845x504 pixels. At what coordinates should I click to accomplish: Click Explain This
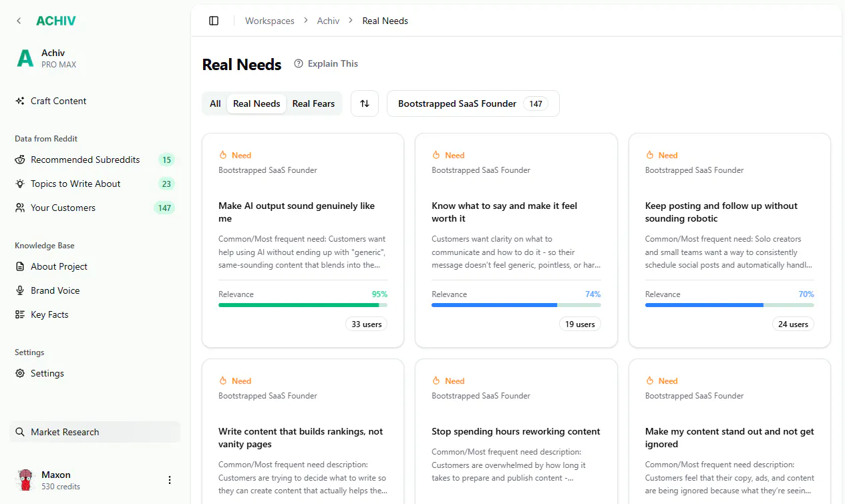pos(326,63)
